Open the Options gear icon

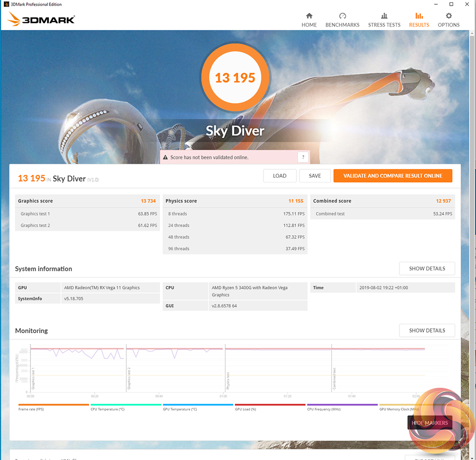pyautogui.click(x=448, y=16)
